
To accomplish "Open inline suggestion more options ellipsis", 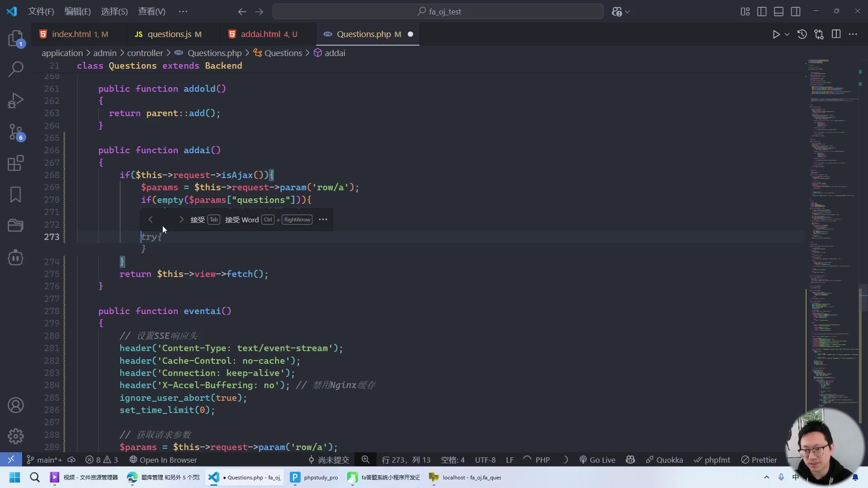I will pyautogui.click(x=323, y=220).
